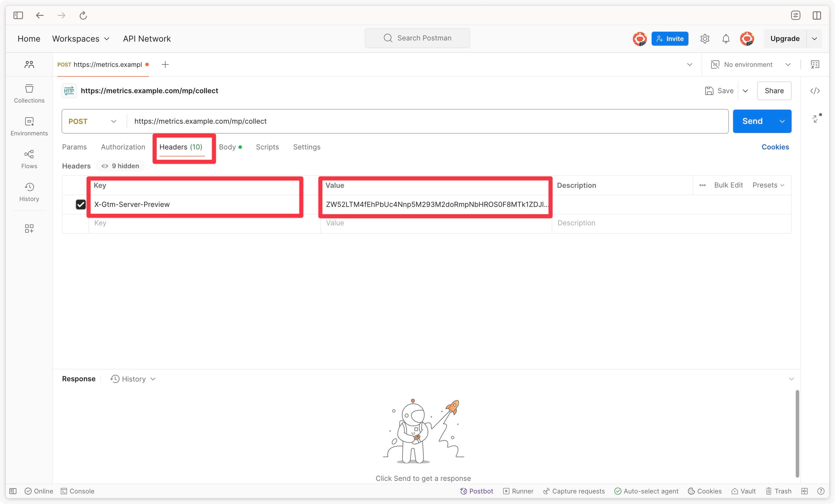Open the team workspace people icon

click(x=29, y=64)
